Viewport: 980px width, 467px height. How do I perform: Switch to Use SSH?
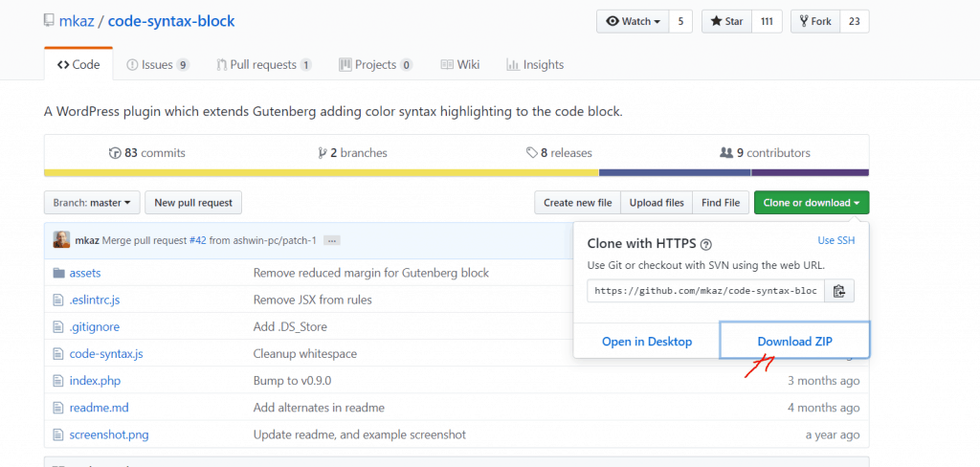(x=836, y=241)
